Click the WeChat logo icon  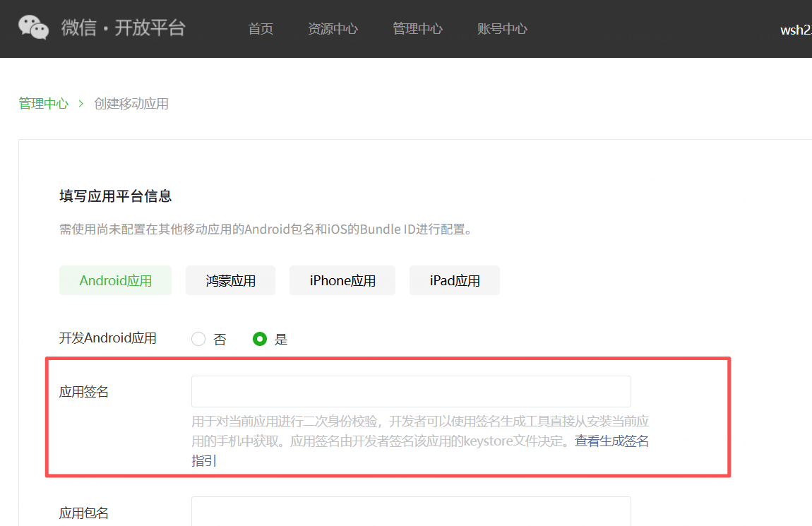[34, 27]
